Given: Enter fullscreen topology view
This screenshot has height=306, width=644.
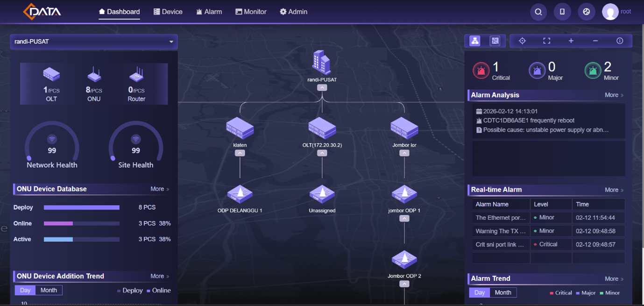Looking at the screenshot, I should (546, 41).
